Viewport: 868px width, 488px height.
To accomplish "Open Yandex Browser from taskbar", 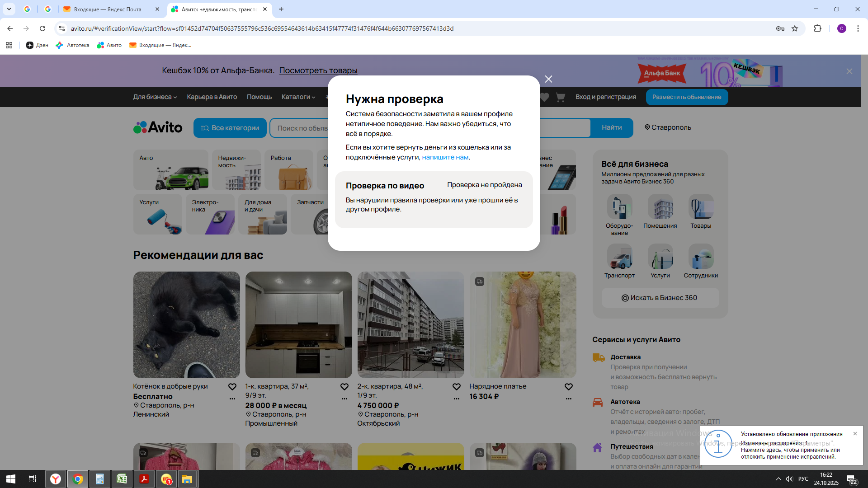I will point(56,479).
